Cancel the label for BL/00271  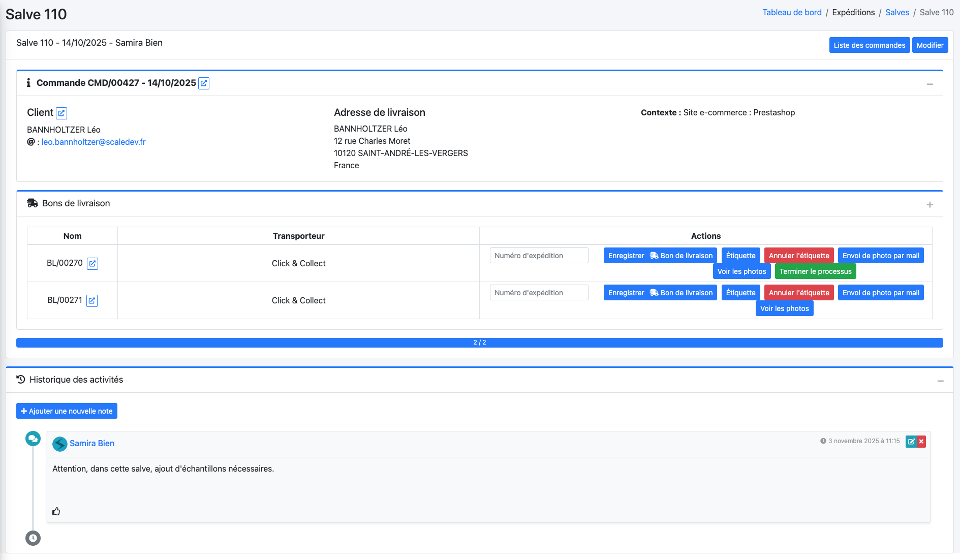click(798, 293)
